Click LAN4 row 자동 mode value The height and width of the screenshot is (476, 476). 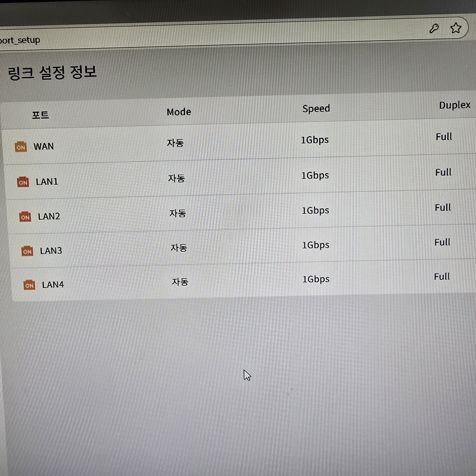tap(180, 282)
